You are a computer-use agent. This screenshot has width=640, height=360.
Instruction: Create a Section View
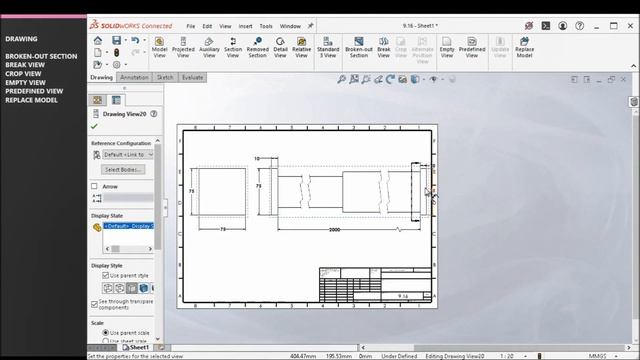(x=233, y=47)
